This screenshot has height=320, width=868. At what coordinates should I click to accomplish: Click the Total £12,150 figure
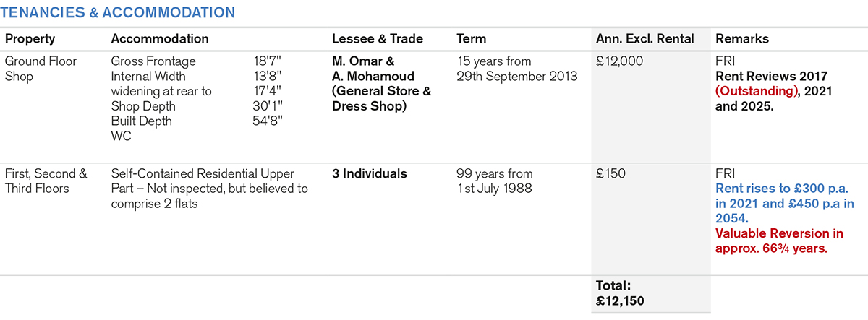pyautogui.click(x=620, y=293)
